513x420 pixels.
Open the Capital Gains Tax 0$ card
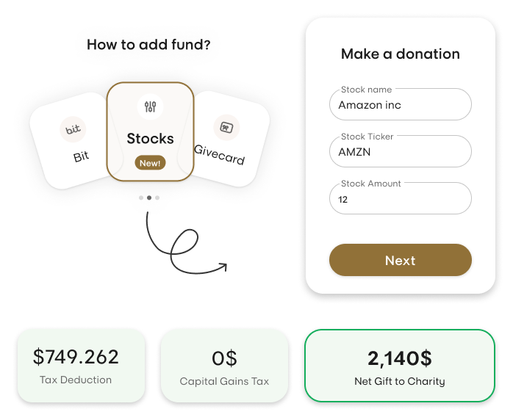click(x=224, y=366)
